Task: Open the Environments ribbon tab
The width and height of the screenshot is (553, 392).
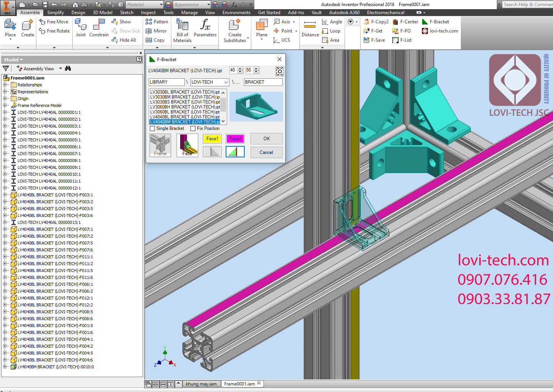Action: [x=236, y=13]
